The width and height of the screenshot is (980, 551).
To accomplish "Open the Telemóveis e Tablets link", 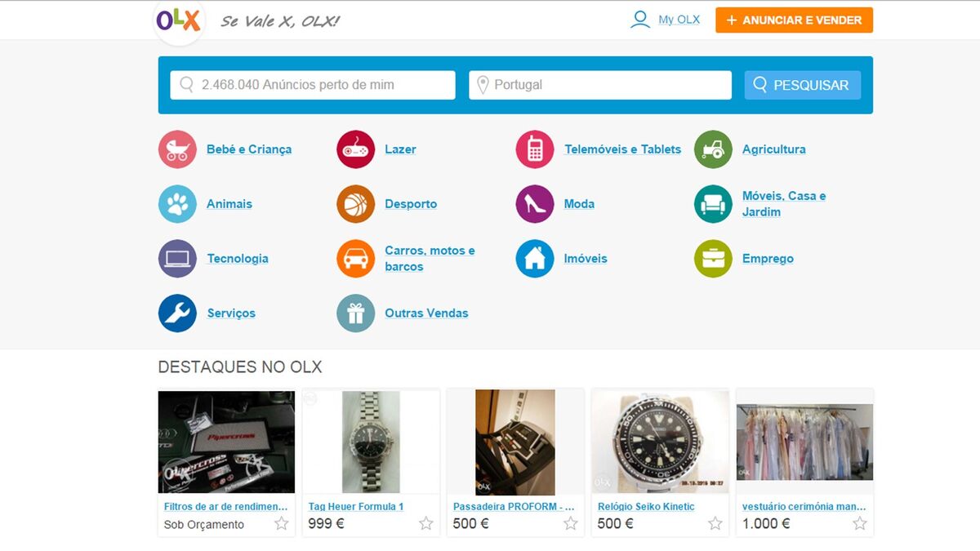I will coord(622,149).
